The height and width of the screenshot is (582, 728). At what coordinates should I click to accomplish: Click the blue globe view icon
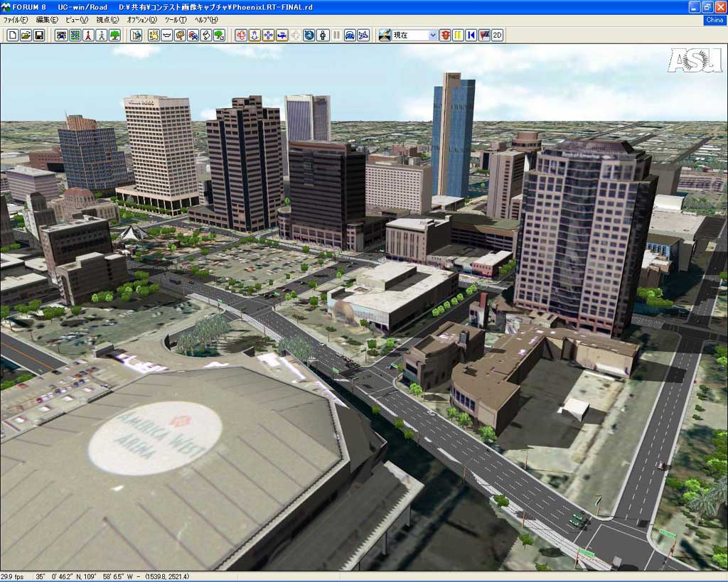[x=309, y=36]
